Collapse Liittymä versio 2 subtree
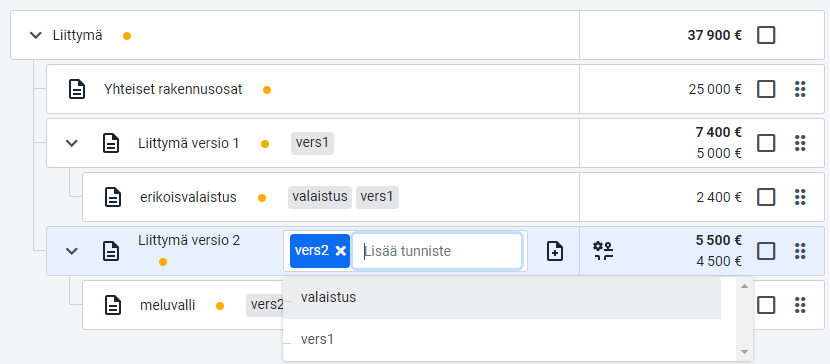Image resolution: width=830 pixels, height=364 pixels. pyautogui.click(x=71, y=251)
